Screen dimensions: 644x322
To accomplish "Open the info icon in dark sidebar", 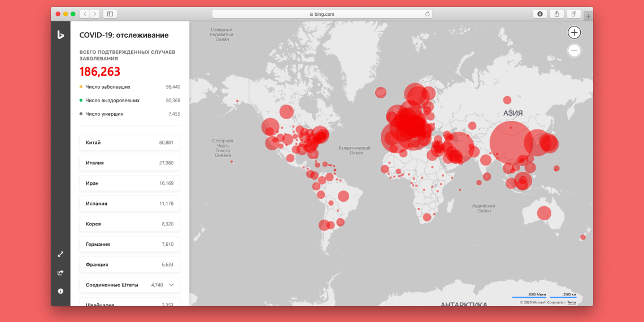I will [x=60, y=291].
